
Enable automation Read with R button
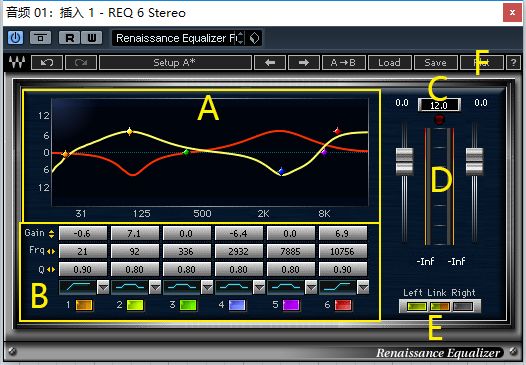70,38
